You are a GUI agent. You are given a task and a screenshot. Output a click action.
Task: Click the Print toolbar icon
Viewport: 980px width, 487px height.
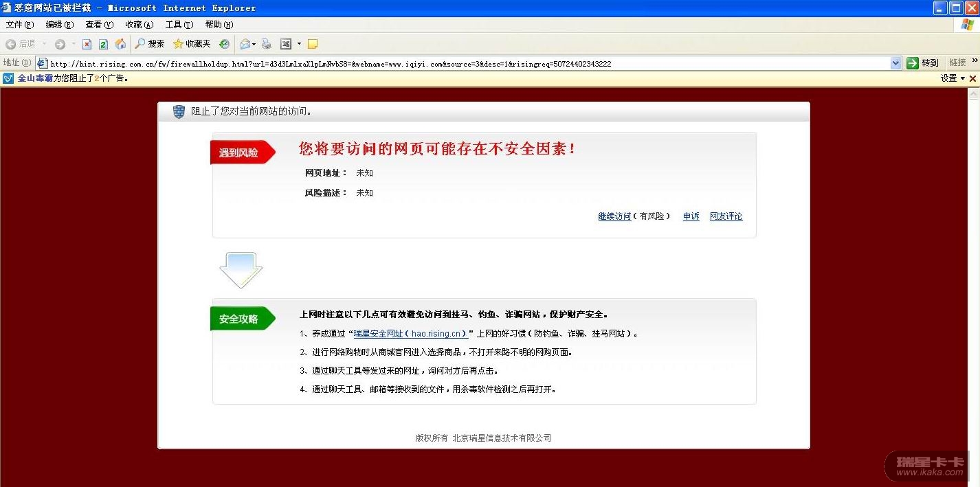(x=267, y=44)
